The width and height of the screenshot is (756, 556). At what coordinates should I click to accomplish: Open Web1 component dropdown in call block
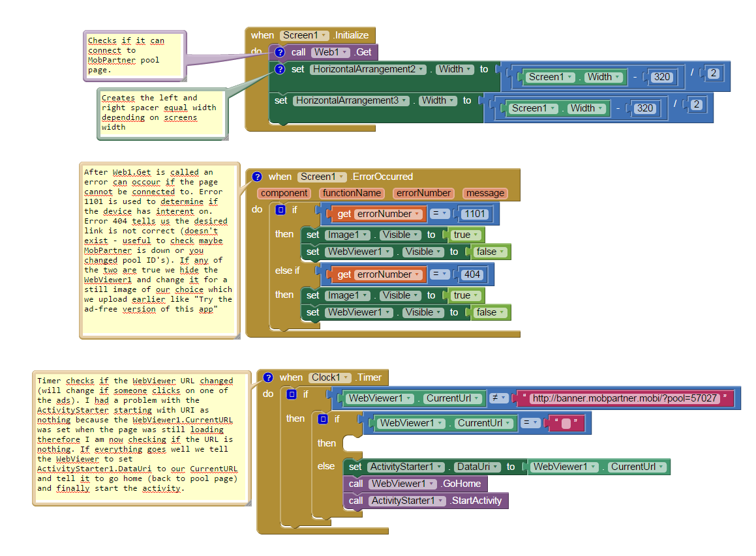[x=330, y=52]
